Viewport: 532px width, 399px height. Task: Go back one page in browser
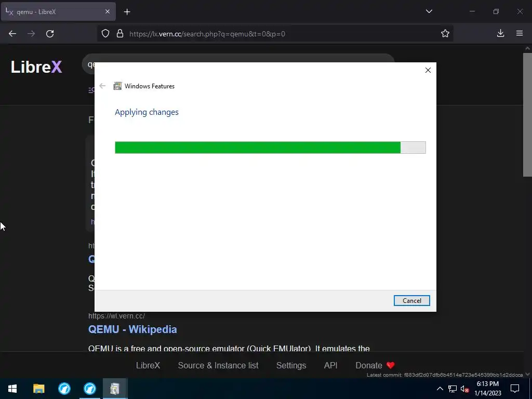(x=12, y=34)
